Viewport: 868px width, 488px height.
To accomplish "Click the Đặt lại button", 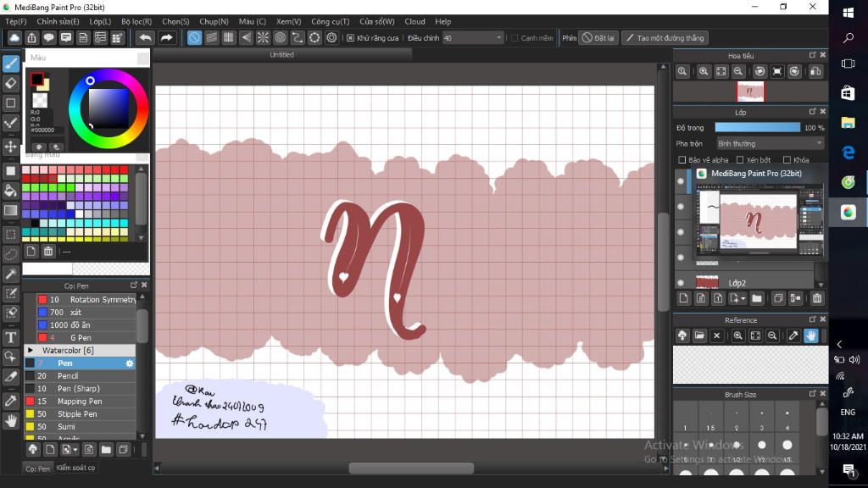I will 598,37.
